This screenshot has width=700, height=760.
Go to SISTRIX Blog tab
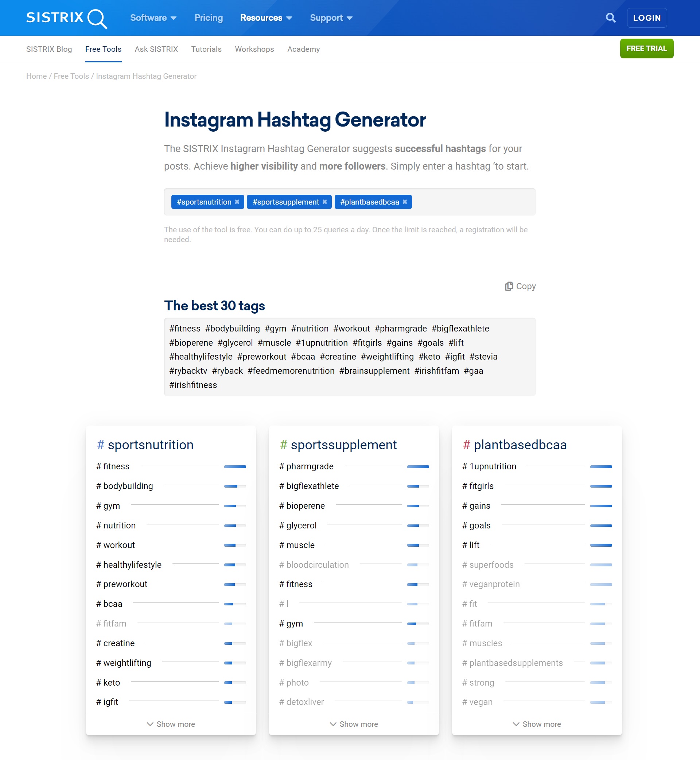click(x=49, y=49)
